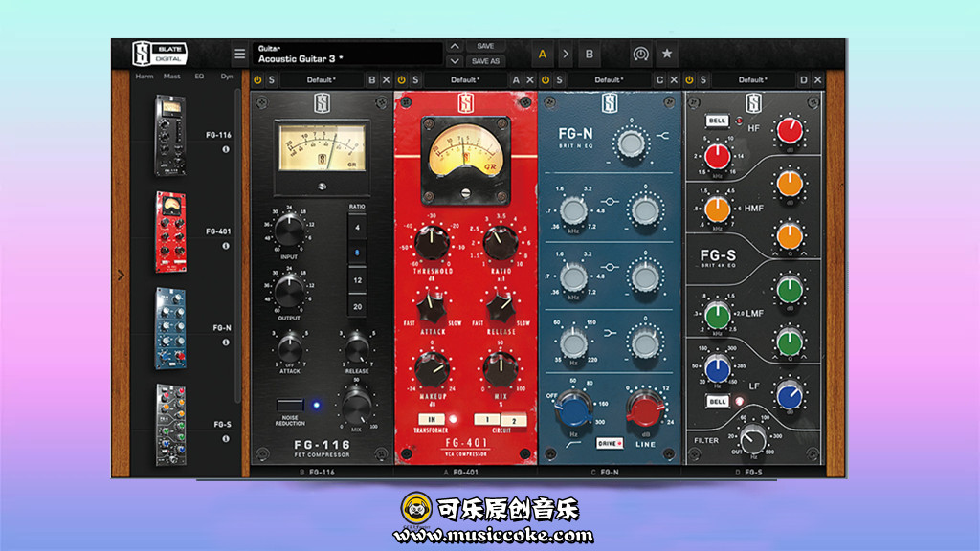
Task: Open the headphone monitor icon
Action: coord(640,55)
